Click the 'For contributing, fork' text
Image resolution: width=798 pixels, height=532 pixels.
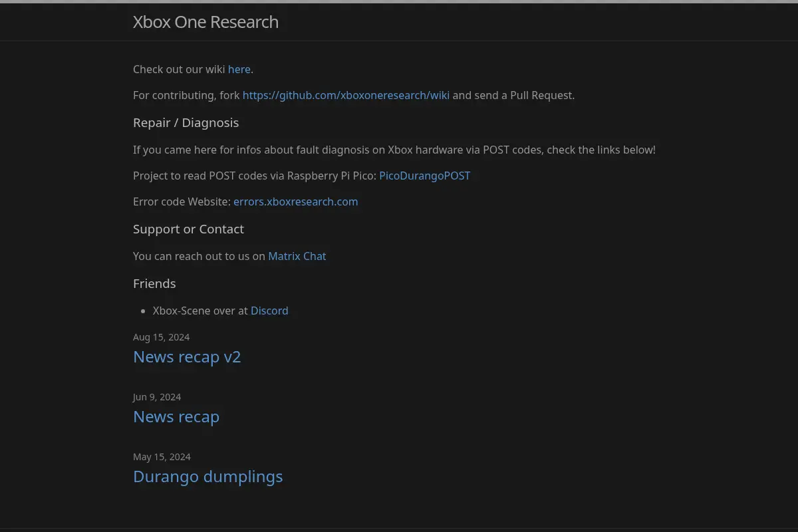186,95
